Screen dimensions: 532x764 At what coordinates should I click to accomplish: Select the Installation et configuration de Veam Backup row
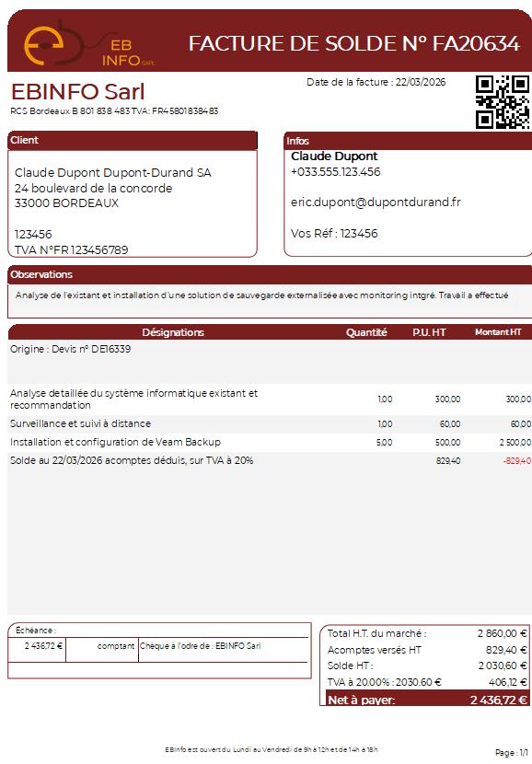[270, 443]
